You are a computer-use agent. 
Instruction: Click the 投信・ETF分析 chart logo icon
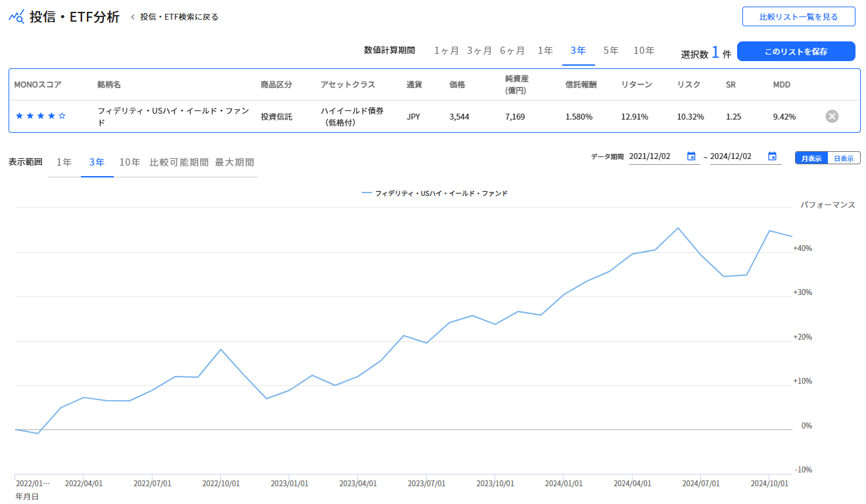click(x=17, y=16)
